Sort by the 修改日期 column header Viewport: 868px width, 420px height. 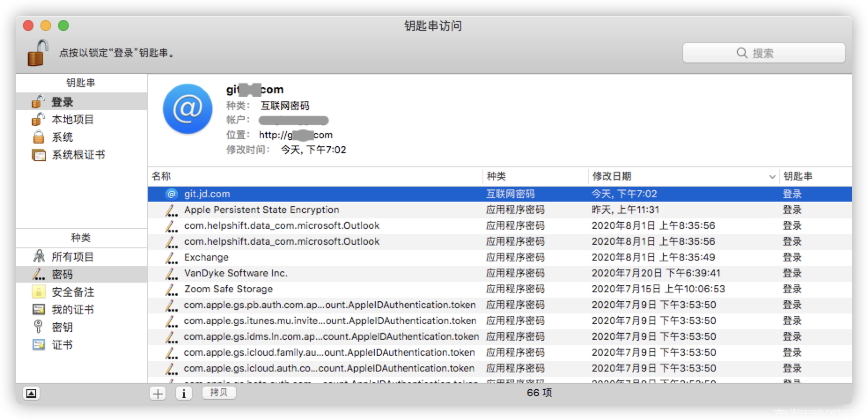click(684, 176)
